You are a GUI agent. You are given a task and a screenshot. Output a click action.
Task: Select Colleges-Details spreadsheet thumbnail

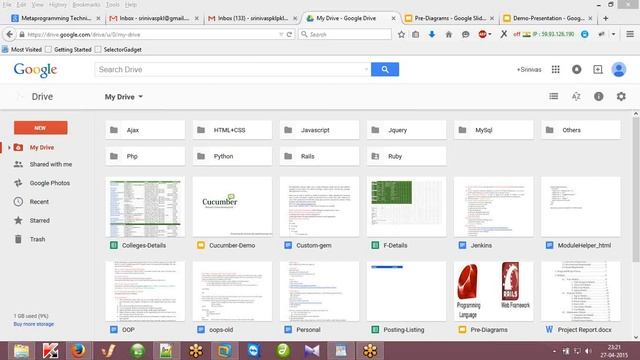point(145,207)
